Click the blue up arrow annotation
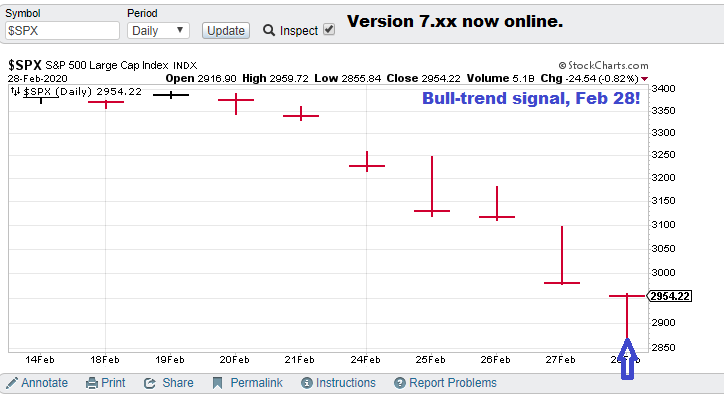 click(627, 359)
